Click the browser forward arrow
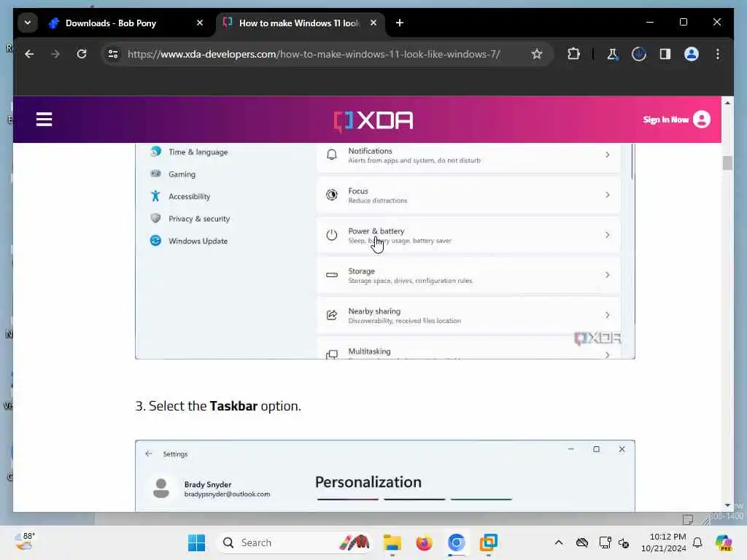 click(55, 54)
